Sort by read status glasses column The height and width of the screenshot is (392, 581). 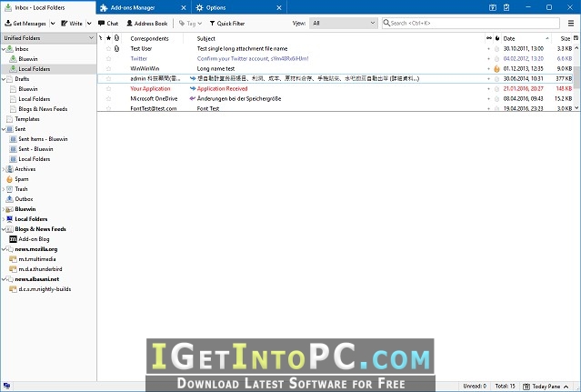[489, 38]
